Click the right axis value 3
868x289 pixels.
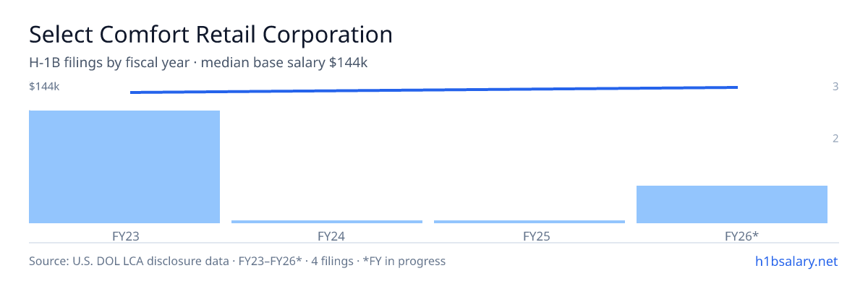coord(835,87)
